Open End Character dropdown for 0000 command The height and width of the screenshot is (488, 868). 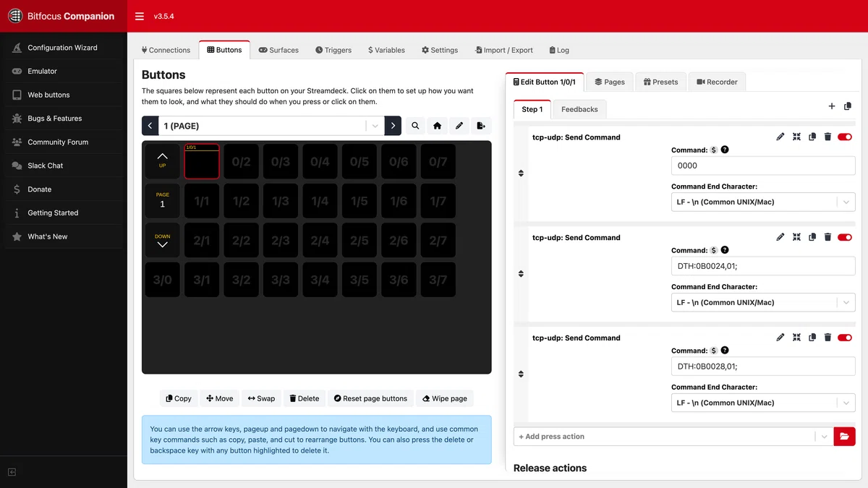(x=763, y=202)
